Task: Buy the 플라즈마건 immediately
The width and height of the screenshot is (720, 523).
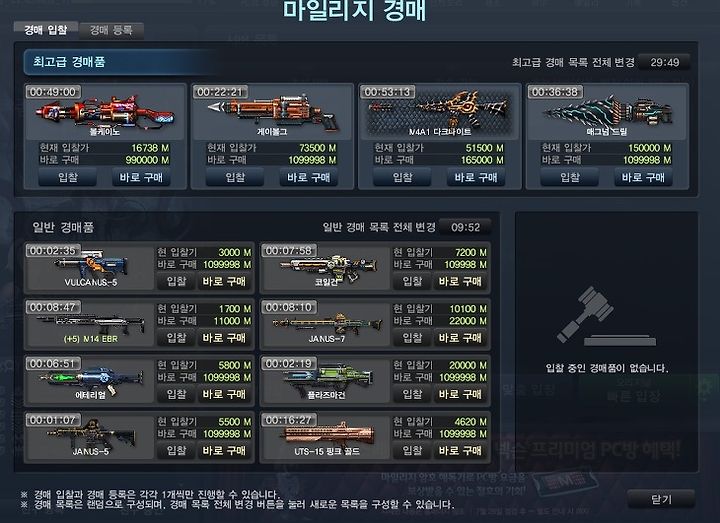Action: point(460,394)
